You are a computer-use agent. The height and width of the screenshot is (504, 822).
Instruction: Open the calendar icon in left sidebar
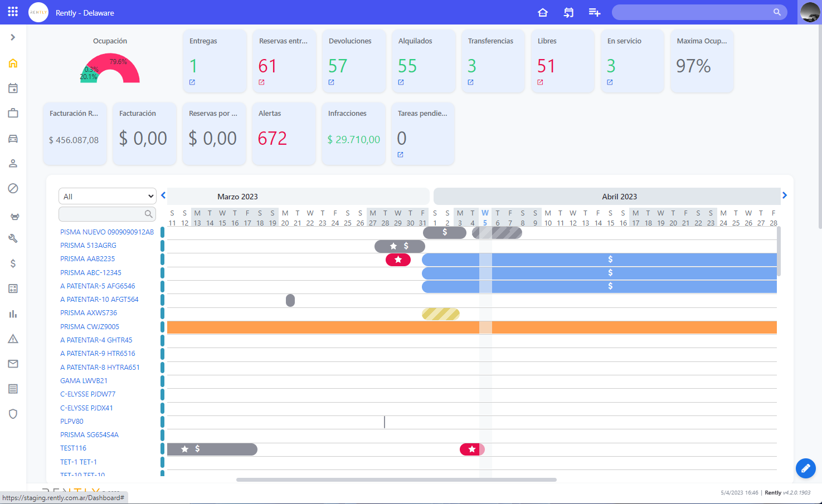click(13, 88)
